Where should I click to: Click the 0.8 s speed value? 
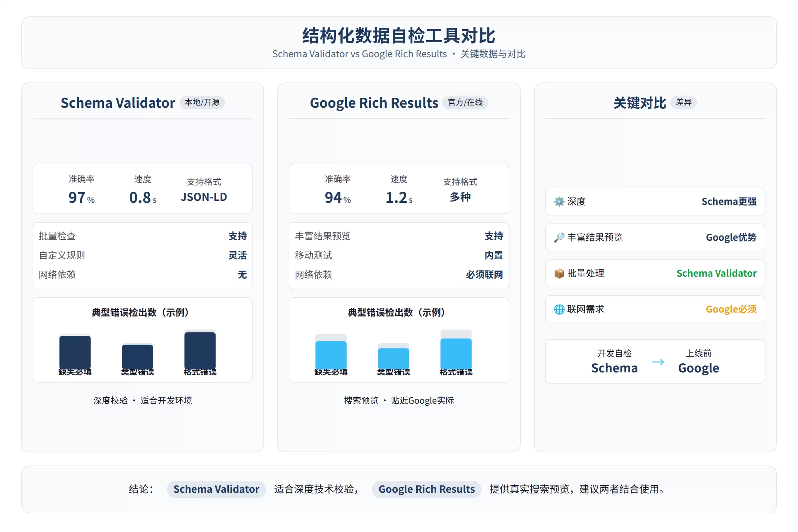tap(143, 198)
